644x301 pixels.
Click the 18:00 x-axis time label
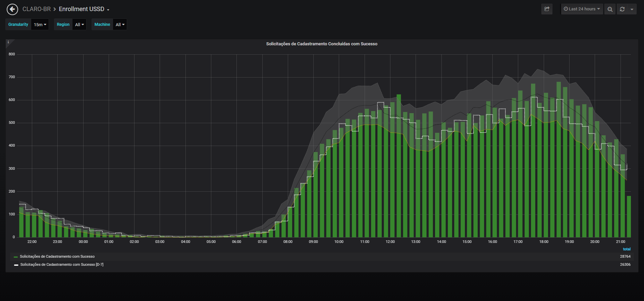point(544,242)
